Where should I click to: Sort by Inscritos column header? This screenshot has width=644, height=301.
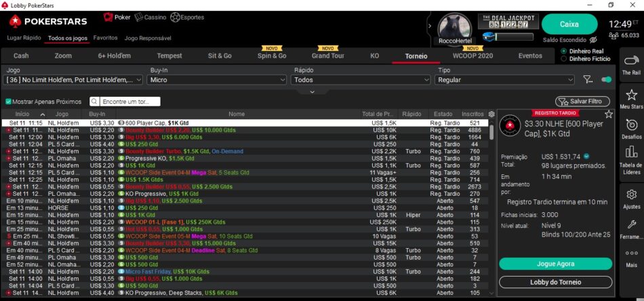[x=472, y=114]
